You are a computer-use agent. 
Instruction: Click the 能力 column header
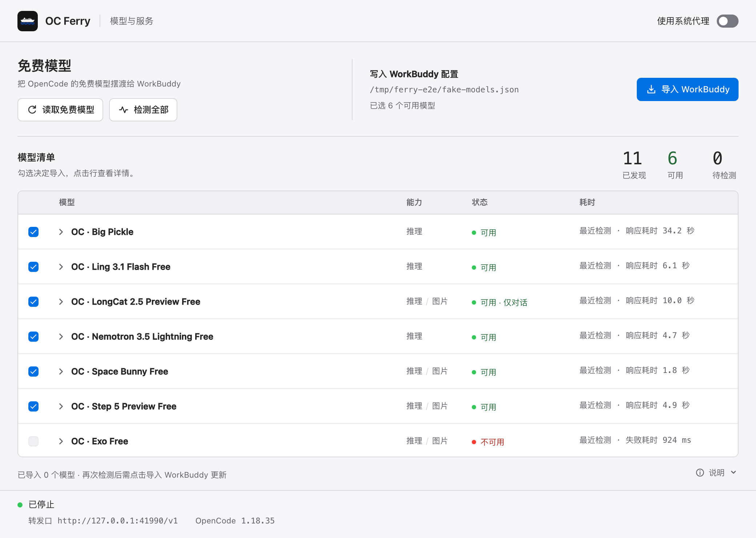tap(414, 202)
